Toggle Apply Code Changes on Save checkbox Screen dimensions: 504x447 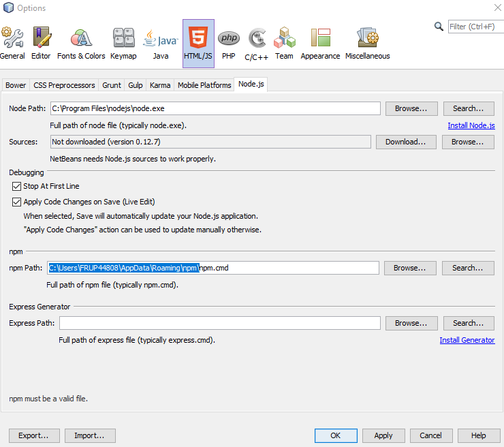tap(17, 202)
